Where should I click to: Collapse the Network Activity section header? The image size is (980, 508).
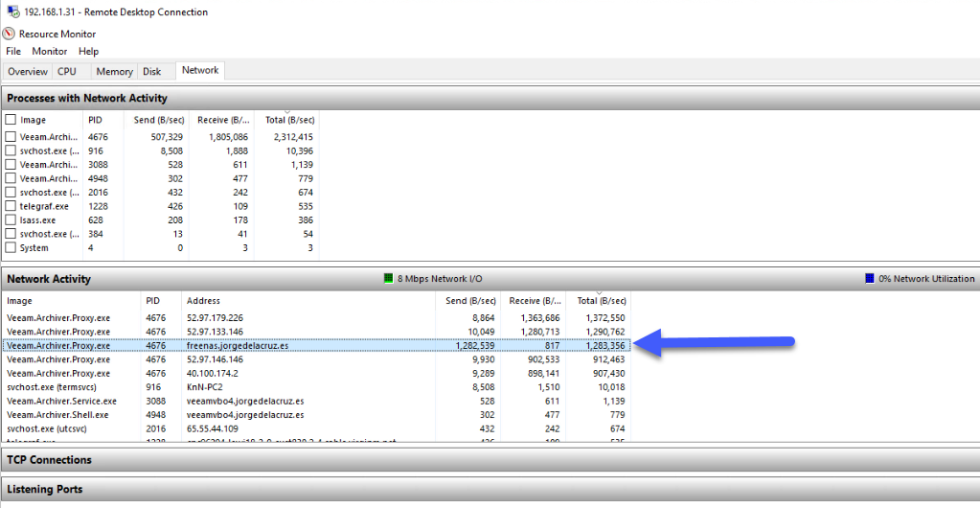(490, 278)
